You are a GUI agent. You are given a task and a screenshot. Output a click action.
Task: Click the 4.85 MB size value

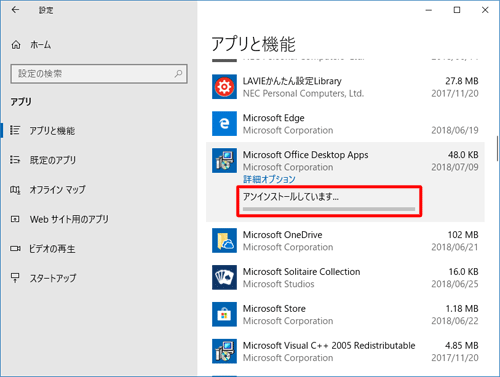[x=462, y=346]
